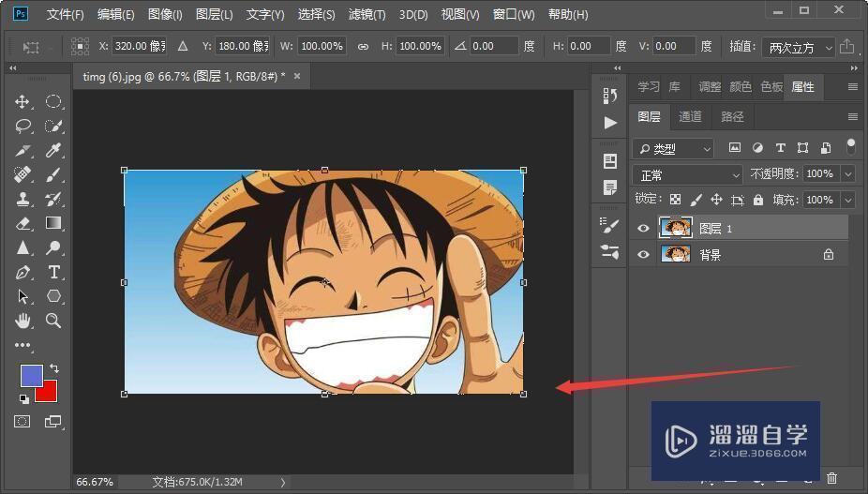
Task: Open the 滤镜(T) menu
Action: pos(367,14)
